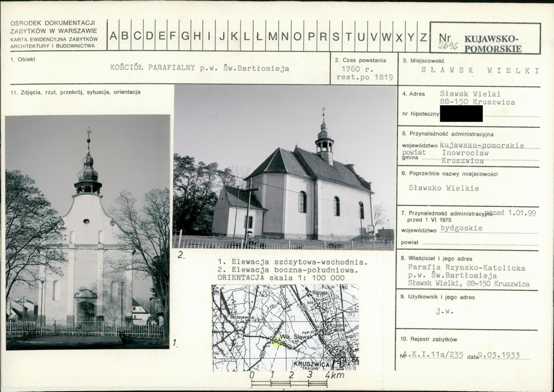Screen dimensions: 554x392
Task: Click the blacked-out nr hipoteczny field
Action: tap(461, 114)
